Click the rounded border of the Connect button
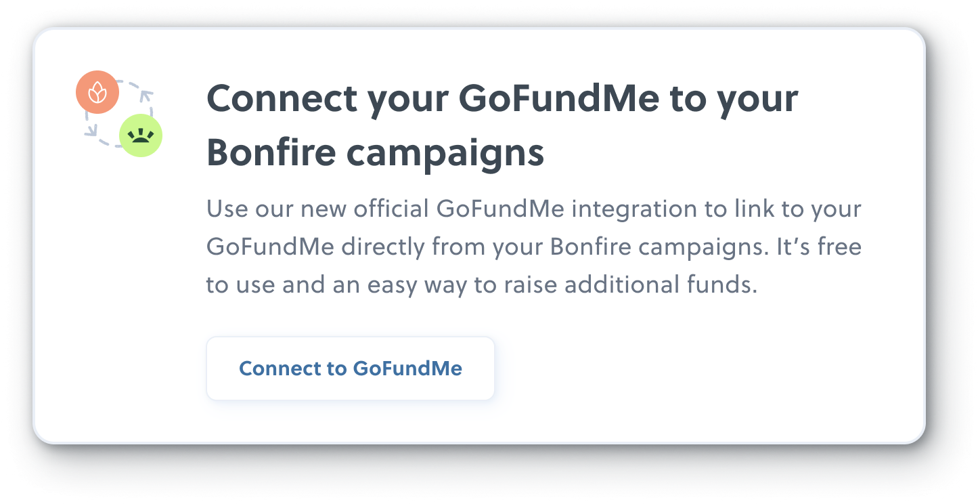Screen dimensions: 980x504 tap(350, 337)
